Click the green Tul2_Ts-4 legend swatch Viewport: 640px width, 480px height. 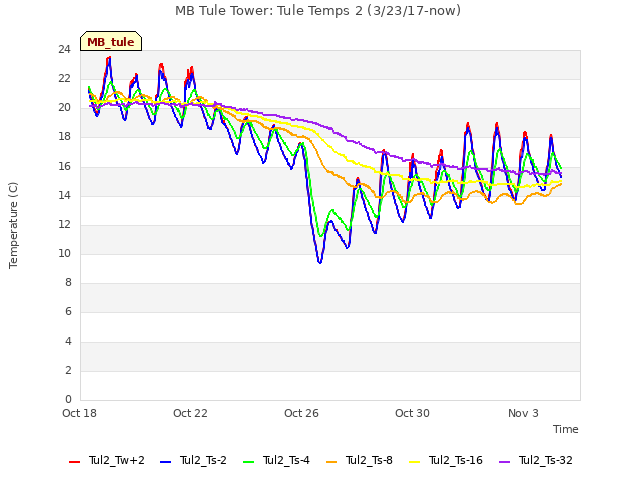click(248, 462)
